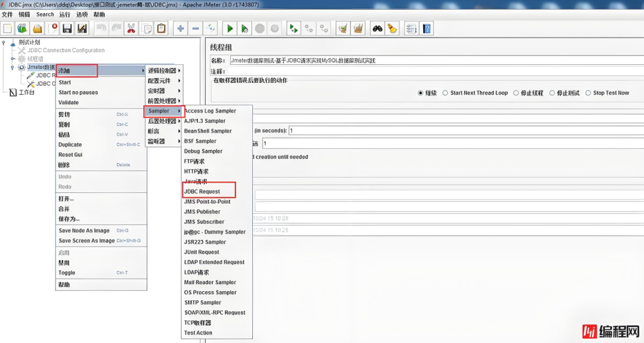Open the 定时器 submenu

[165, 91]
